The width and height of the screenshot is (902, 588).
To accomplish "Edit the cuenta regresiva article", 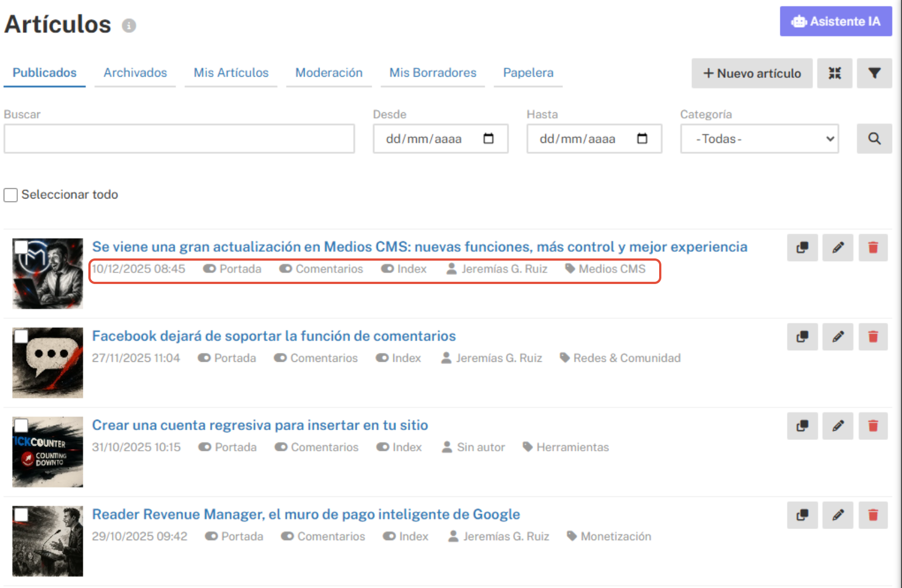I will [838, 426].
